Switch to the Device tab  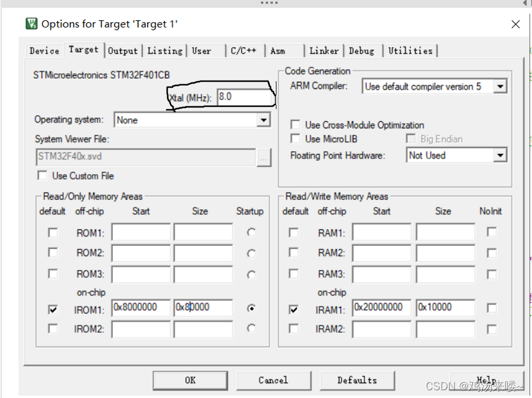44,51
